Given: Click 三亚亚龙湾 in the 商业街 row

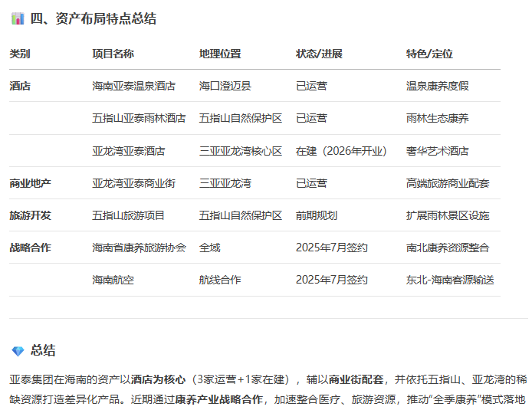Looking at the screenshot, I should click(x=225, y=183).
